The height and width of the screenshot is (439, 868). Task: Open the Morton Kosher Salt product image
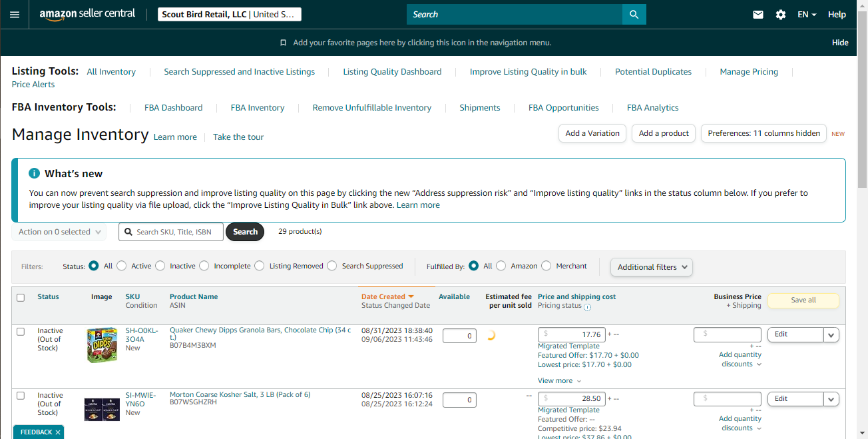[102, 409]
